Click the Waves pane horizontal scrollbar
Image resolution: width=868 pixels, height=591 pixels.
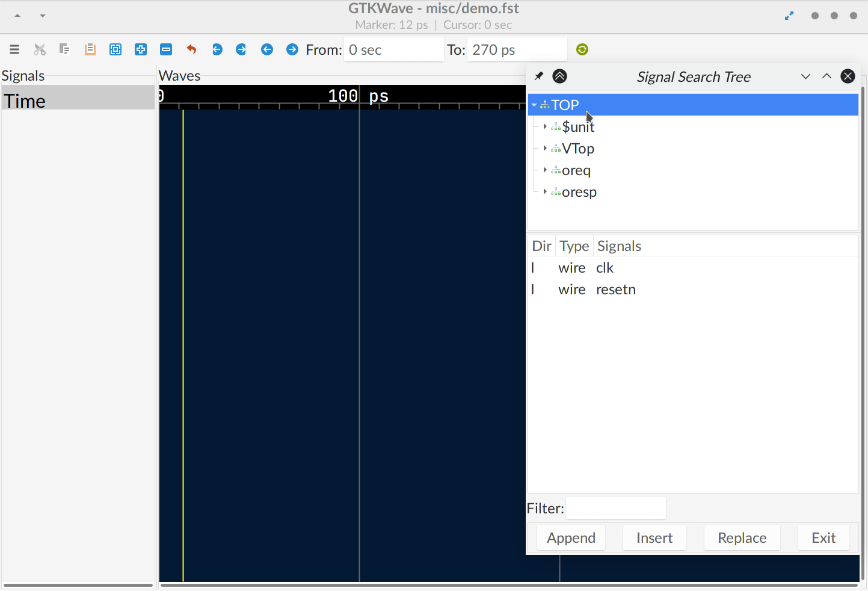point(509,585)
